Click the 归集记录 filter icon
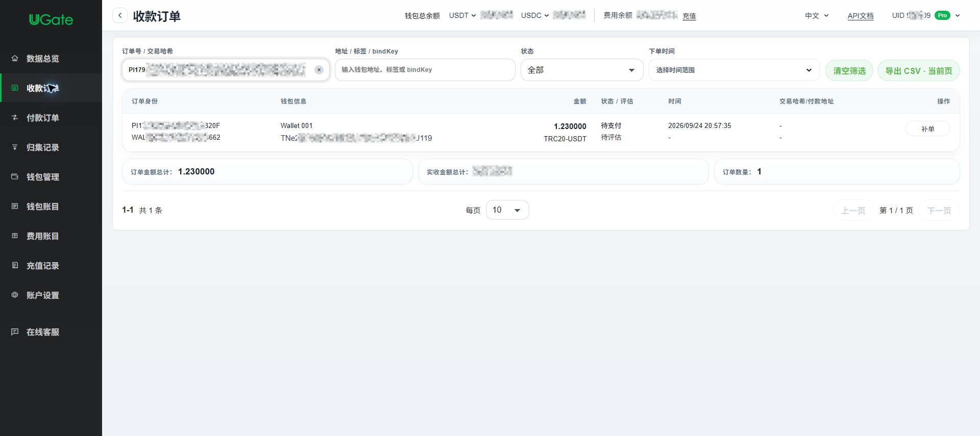This screenshot has width=980, height=436. [x=15, y=147]
